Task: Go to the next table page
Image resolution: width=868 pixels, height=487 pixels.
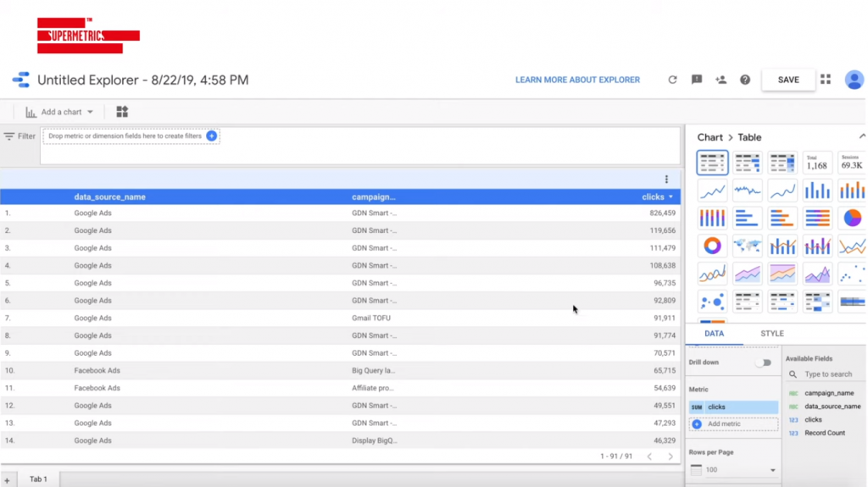Action: coord(670,457)
